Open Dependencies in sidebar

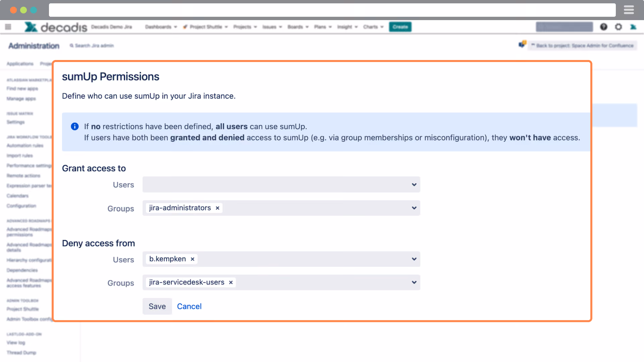point(22,270)
